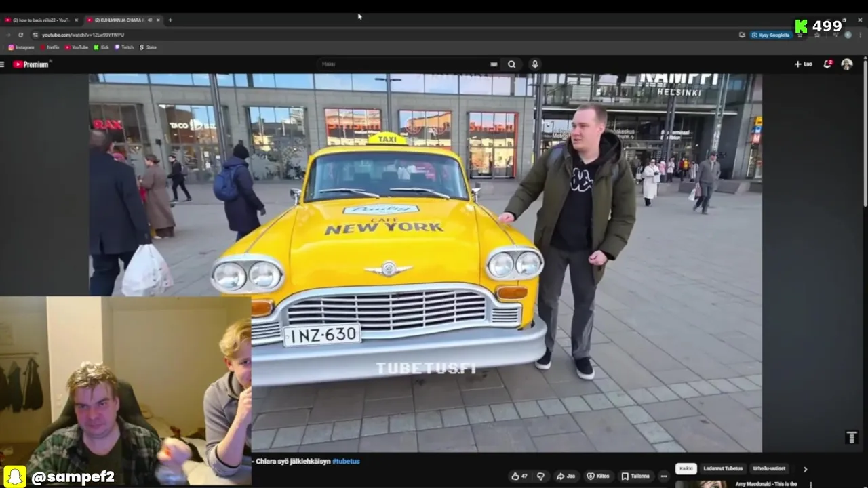Image resolution: width=868 pixels, height=488 pixels.
Task: Mute tab via audio speaker indicator
Action: pyautogui.click(x=149, y=20)
